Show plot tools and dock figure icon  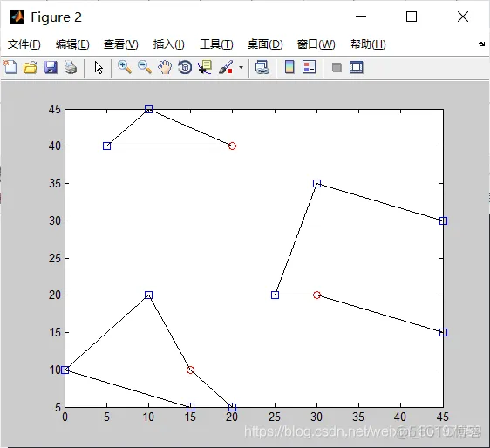357,67
